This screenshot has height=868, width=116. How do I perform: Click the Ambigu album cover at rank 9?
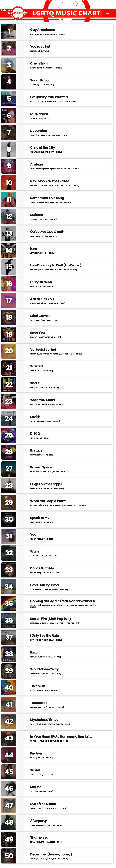(9, 166)
